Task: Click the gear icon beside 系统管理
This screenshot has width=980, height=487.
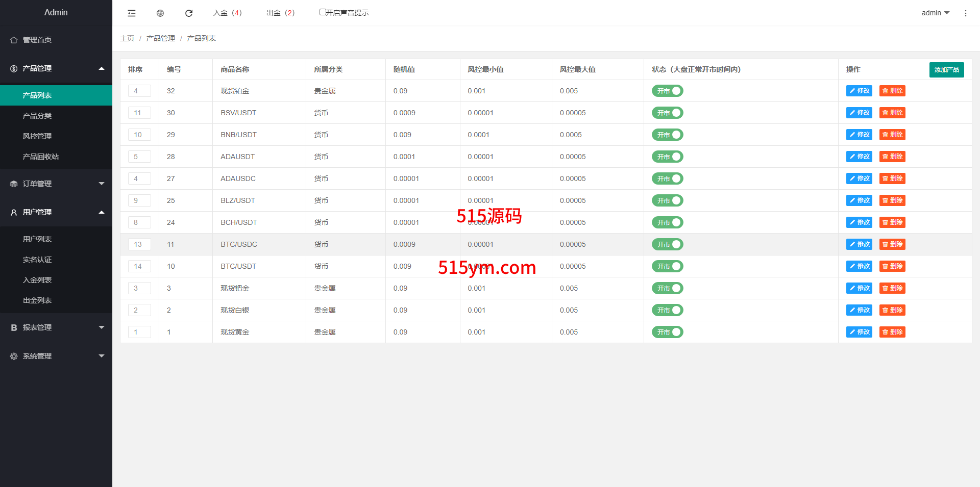Action: coord(14,356)
